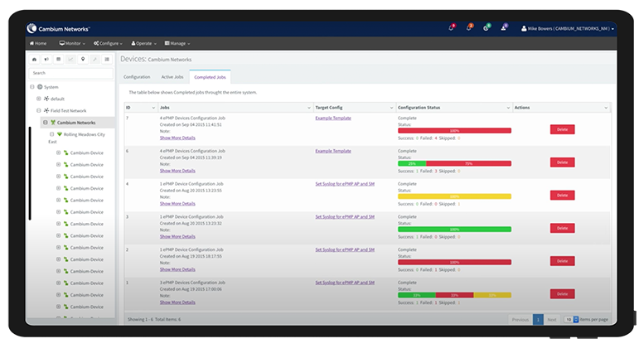The width and height of the screenshot is (644, 358).
Task: Click job 3's green 100% status bar
Action: coord(454,229)
